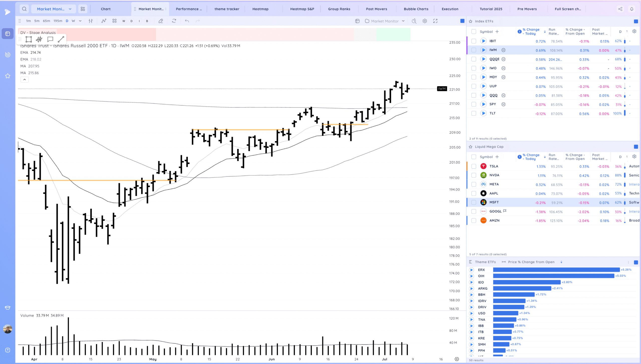Open the share icon at top right
Screen dimensions: 641x364
620,9
